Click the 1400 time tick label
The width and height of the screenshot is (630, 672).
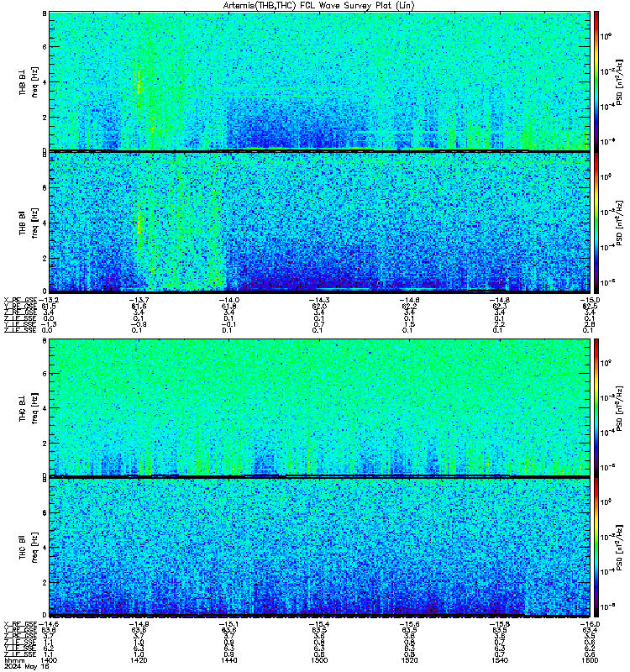point(49,660)
